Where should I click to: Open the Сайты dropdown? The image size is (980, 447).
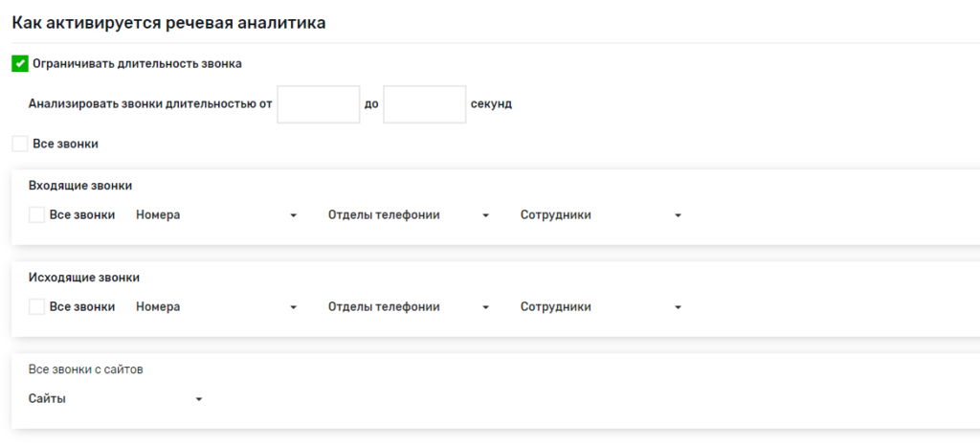tap(115, 399)
